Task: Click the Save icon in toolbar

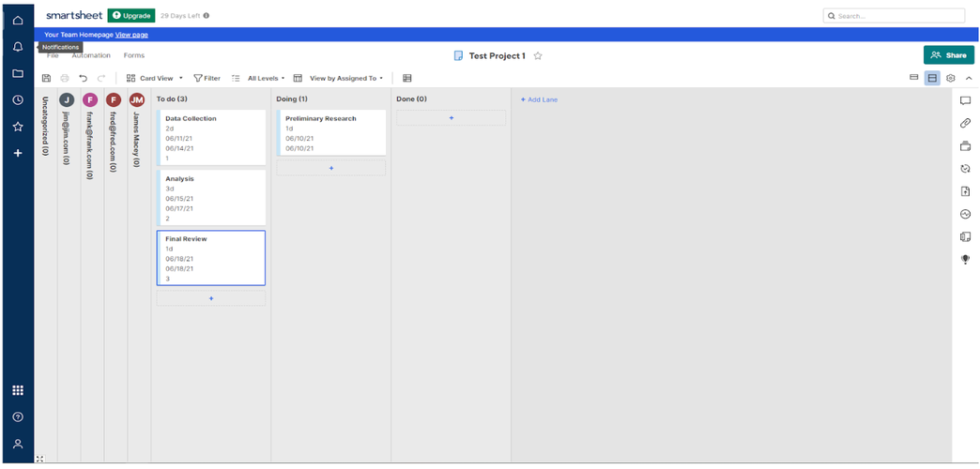Action: [x=46, y=79]
